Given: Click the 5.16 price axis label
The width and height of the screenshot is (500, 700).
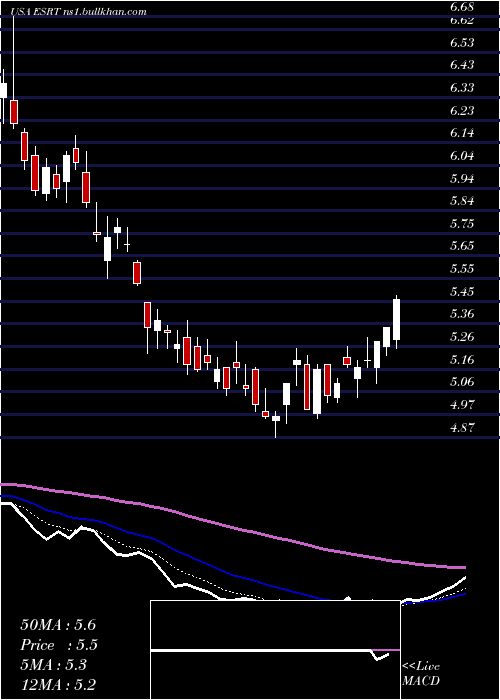Looking at the screenshot, I should 462,359.
